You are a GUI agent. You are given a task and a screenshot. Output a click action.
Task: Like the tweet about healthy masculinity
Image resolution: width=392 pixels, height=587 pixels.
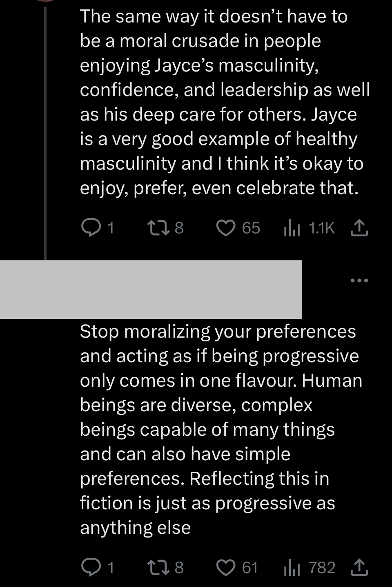point(225,228)
